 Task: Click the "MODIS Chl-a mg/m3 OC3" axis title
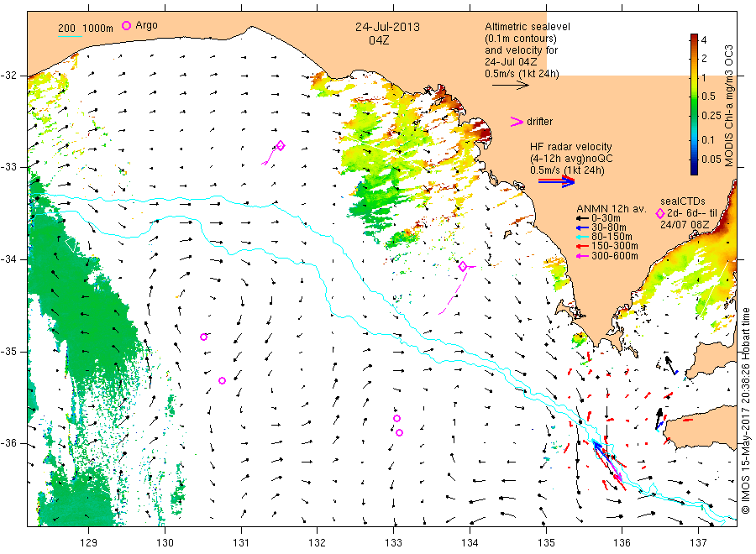[x=729, y=106]
